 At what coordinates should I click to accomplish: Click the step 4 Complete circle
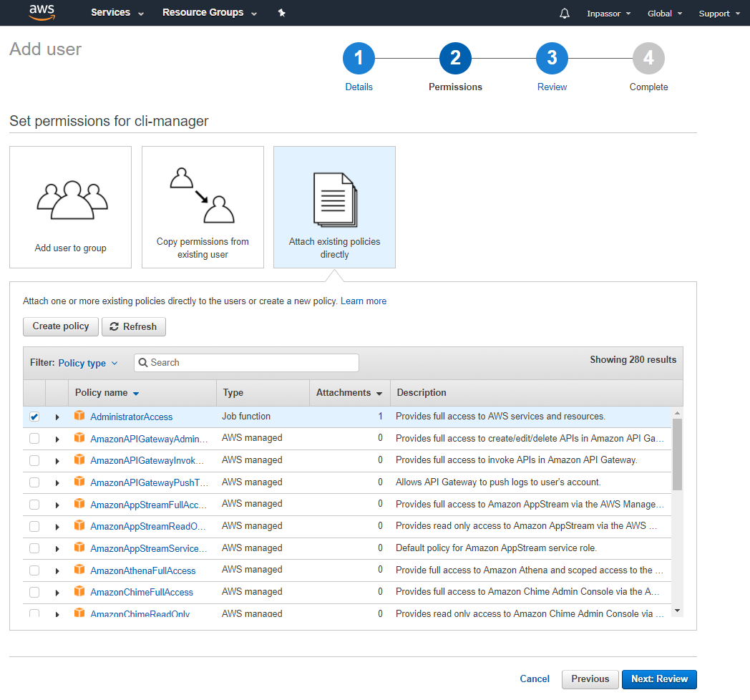click(x=648, y=59)
